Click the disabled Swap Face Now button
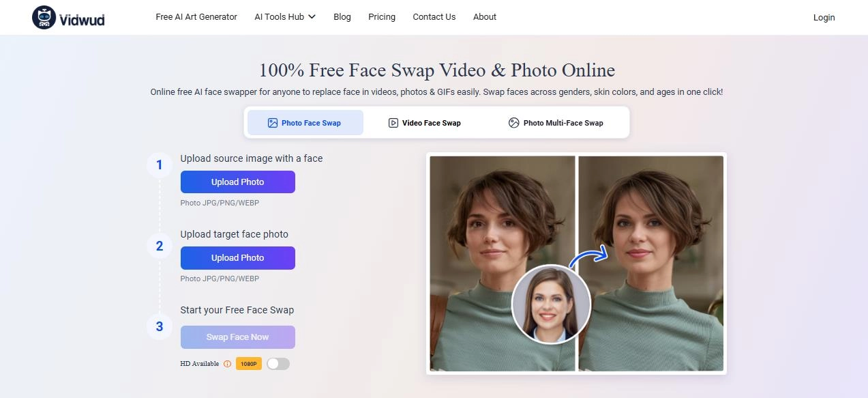868x398 pixels. point(237,337)
